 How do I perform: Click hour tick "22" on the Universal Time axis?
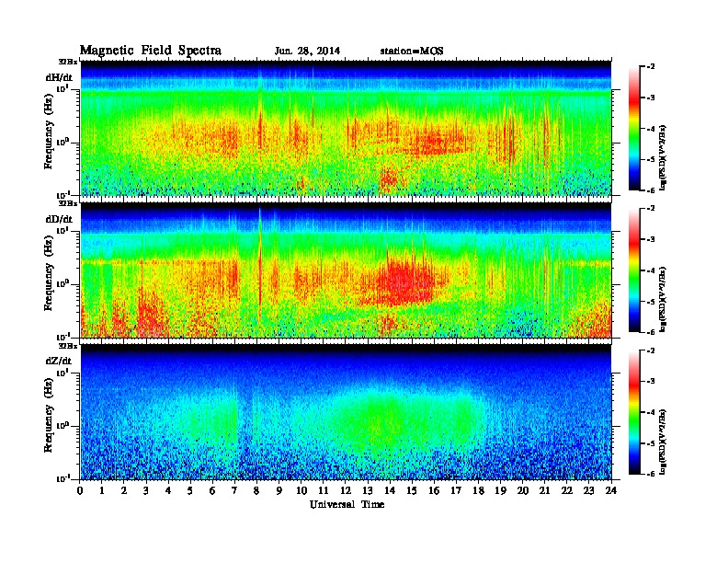pos(567,491)
